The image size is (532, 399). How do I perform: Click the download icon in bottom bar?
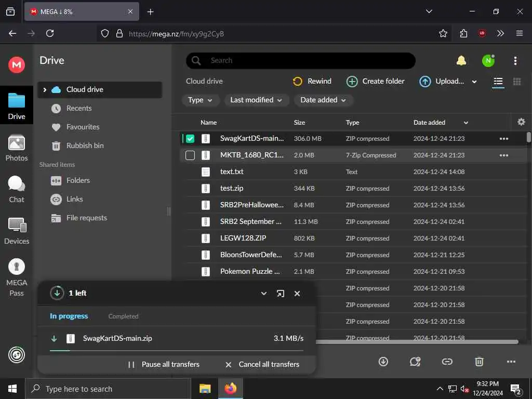pyautogui.click(x=383, y=362)
